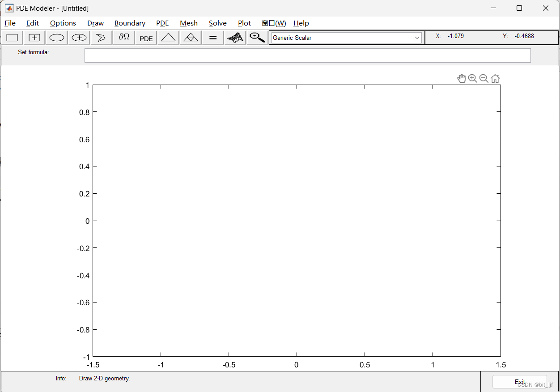Select the centered rectangle drawing tool
This screenshot has height=392, width=560.
(x=34, y=38)
